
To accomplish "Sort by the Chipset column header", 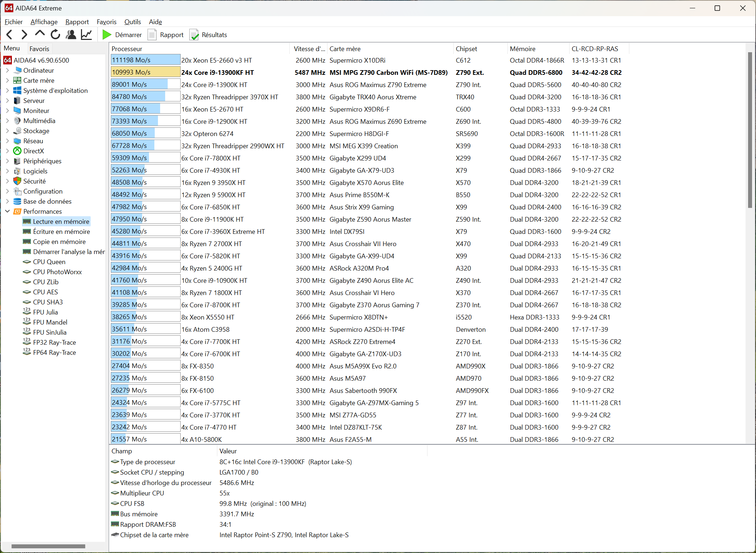I will [466, 49].
